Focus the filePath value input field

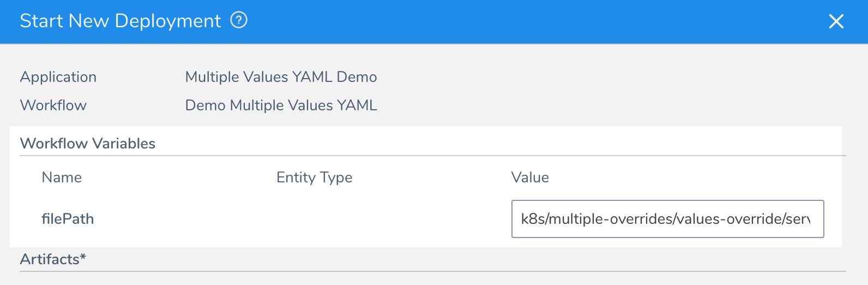click(667, 219)
